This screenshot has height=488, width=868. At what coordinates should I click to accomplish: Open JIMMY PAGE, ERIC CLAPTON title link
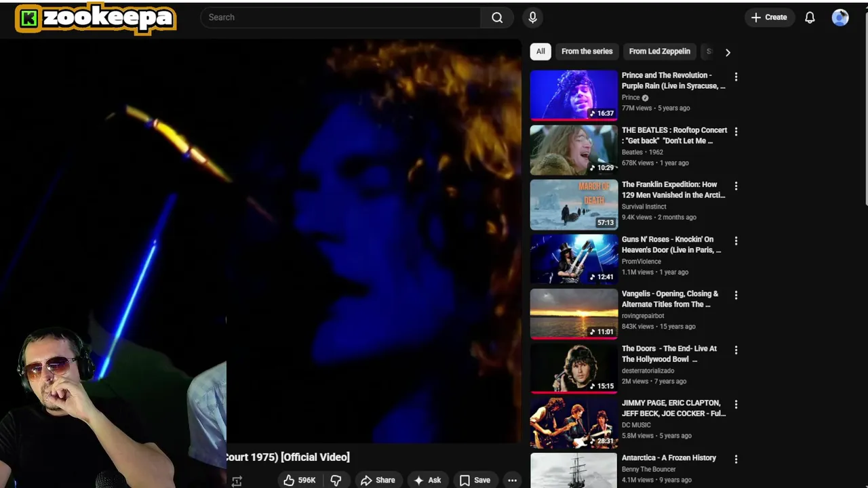click(x=673, y=408)
